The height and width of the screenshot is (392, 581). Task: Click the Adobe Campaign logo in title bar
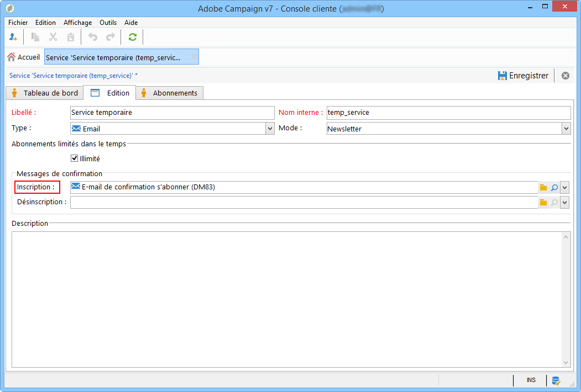pos(10,8)
